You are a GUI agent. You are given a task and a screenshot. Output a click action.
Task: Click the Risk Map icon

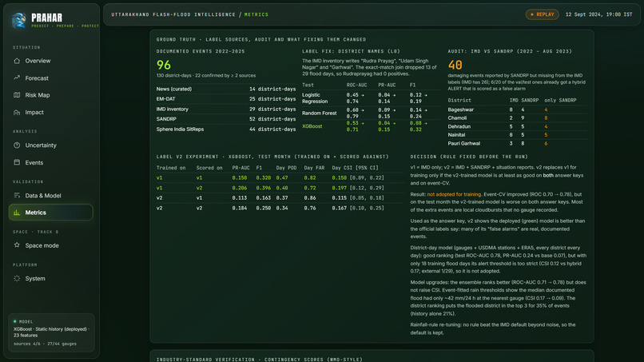click(x=17, y=95)
